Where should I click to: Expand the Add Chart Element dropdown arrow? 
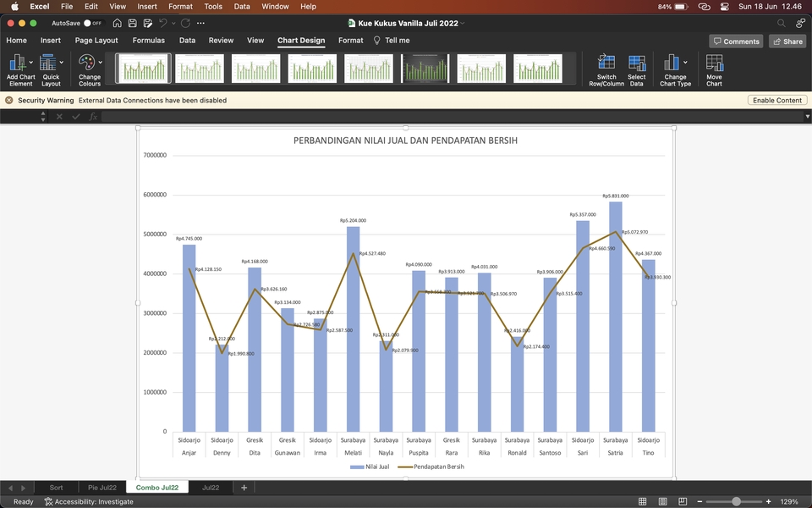[31, 60]
